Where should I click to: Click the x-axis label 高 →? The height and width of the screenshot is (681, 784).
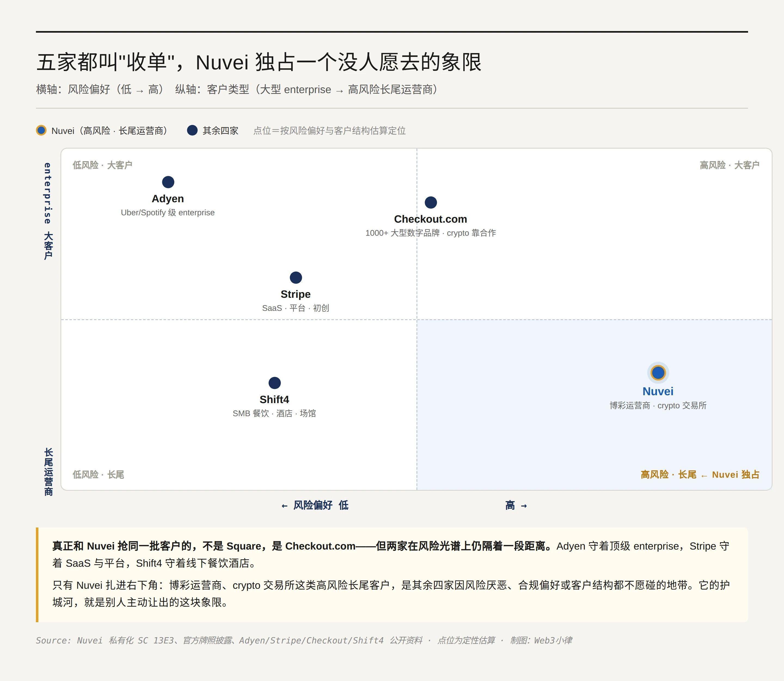(x=516, y=505)
